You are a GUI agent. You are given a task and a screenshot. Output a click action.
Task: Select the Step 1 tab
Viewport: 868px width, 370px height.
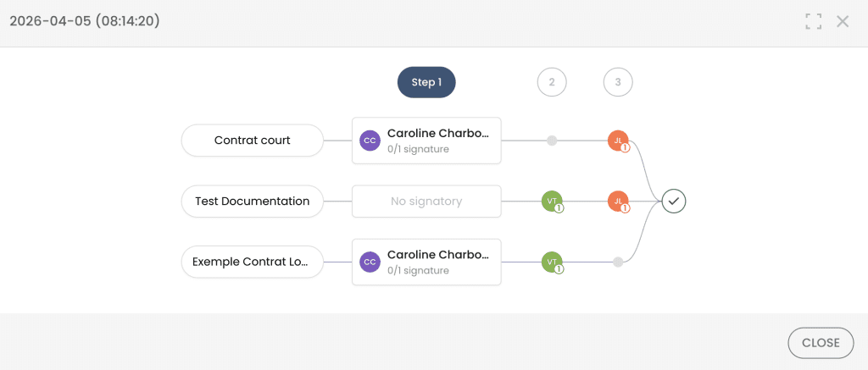(x=426, y=82)
